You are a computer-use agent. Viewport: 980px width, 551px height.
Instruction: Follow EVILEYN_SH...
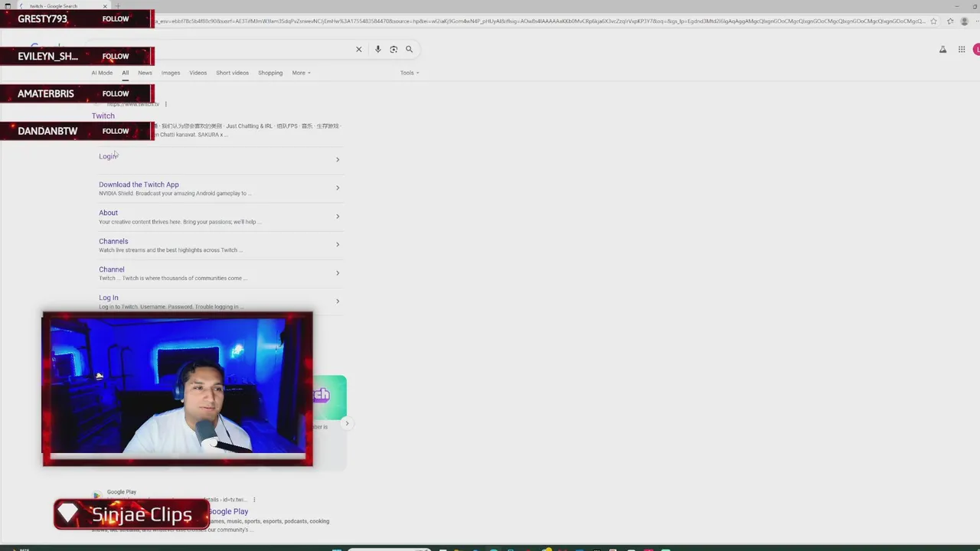116,57
